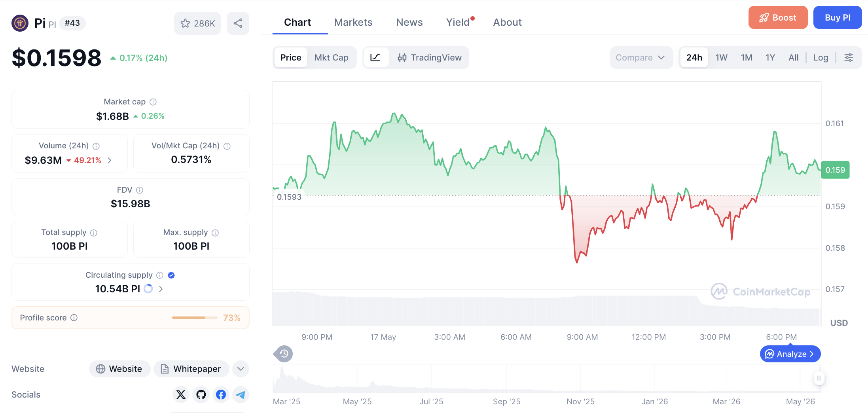Select the Price chart toggle

pos(291,58)
